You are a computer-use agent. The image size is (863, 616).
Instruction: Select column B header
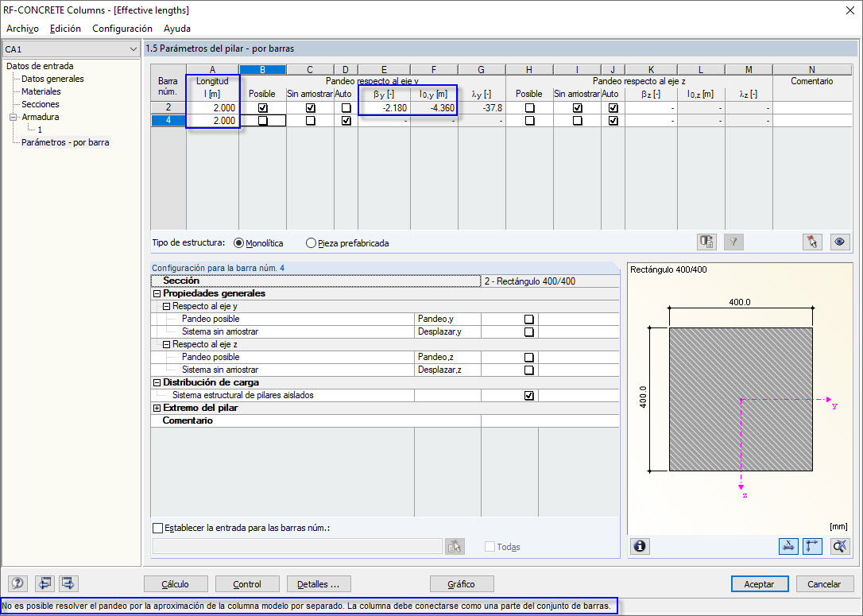[262, 69]
